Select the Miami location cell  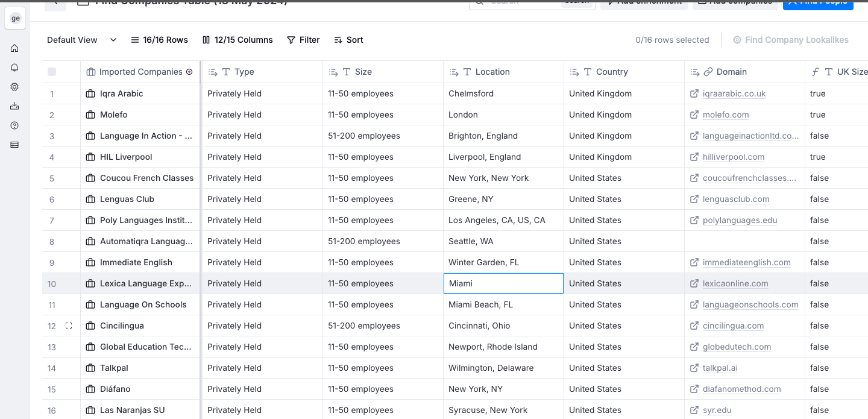click(503, 283)
